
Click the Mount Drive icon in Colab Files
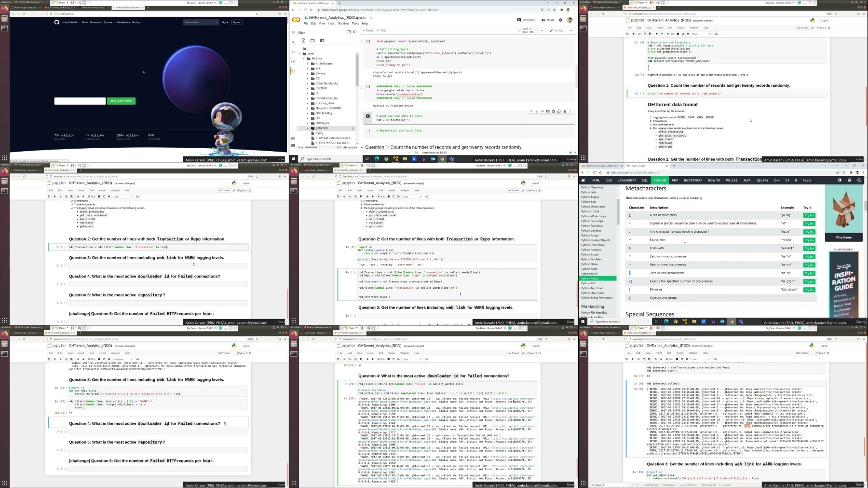322,41
